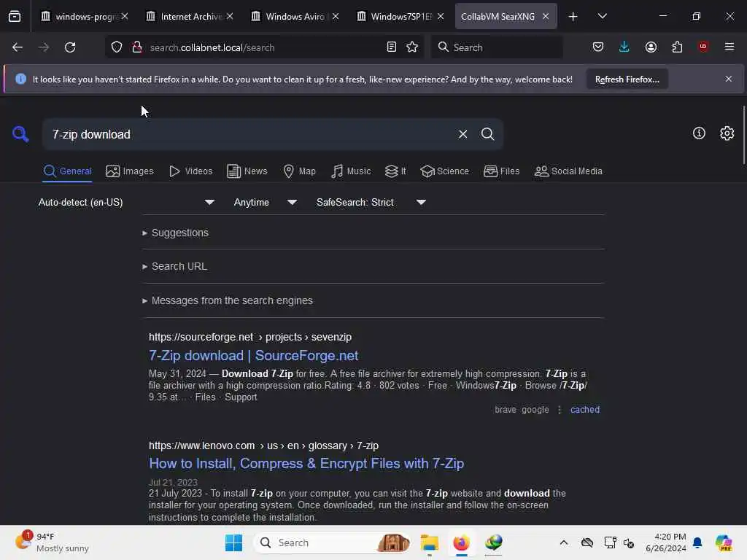Switch to News category
The width and height of the screenshot is (747, 560).
coord(247,171)
